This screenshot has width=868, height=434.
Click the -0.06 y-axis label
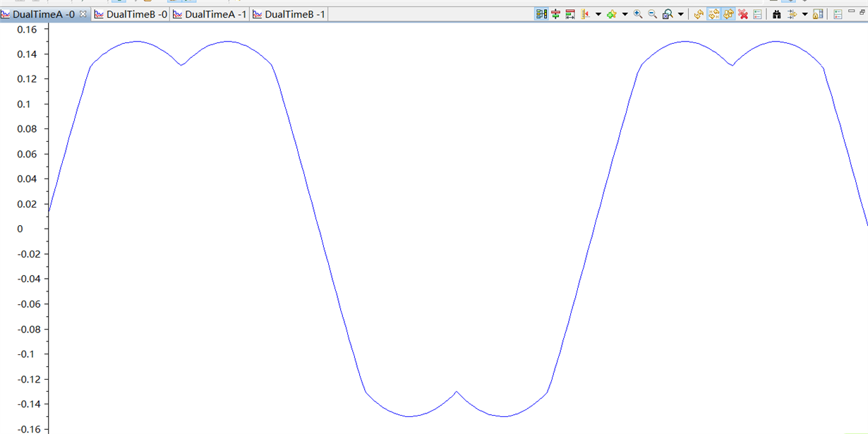(30, 304)
